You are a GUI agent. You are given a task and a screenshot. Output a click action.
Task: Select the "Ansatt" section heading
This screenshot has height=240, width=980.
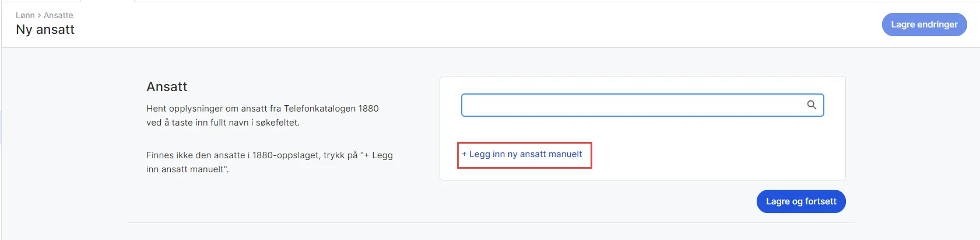(167, 87)
